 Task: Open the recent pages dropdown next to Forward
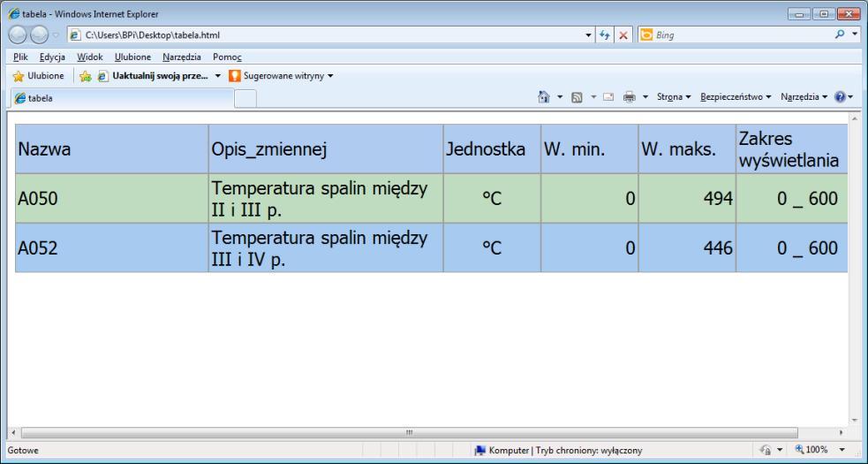[x=56, y=35]
